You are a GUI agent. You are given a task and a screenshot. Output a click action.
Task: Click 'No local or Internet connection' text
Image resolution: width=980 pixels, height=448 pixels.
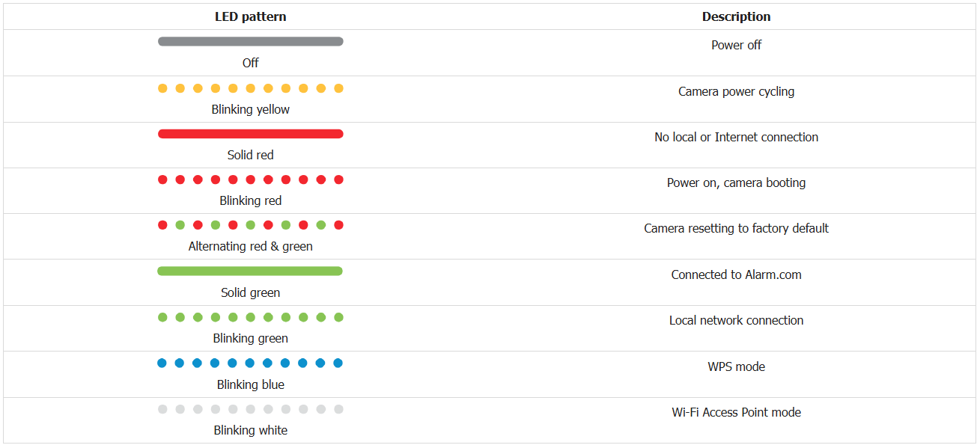pyautogui.click(x=736, y=137)
